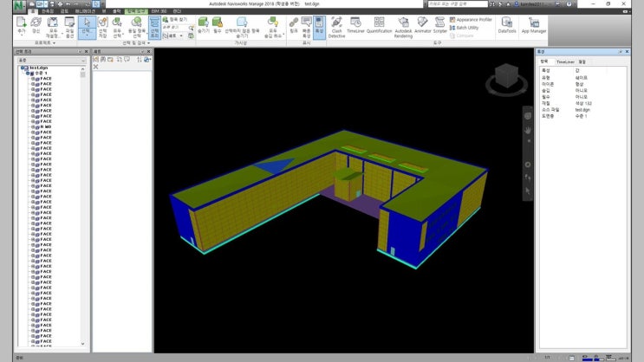Viewport: 644px width, 362px height.
Task: Open the App Manager
Action: [534, 25]
